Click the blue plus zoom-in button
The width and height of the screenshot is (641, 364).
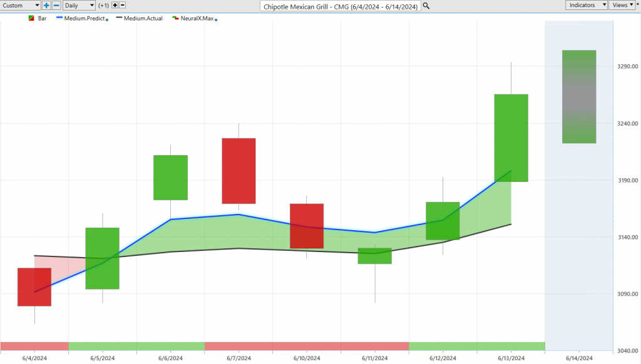tap(46, 6)
